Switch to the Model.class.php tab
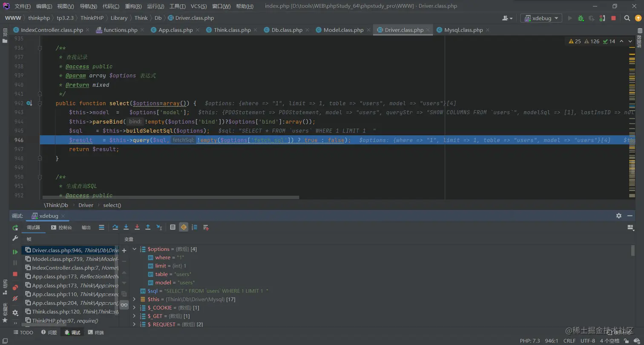This screenshot has height=345, width=644. 343,30
